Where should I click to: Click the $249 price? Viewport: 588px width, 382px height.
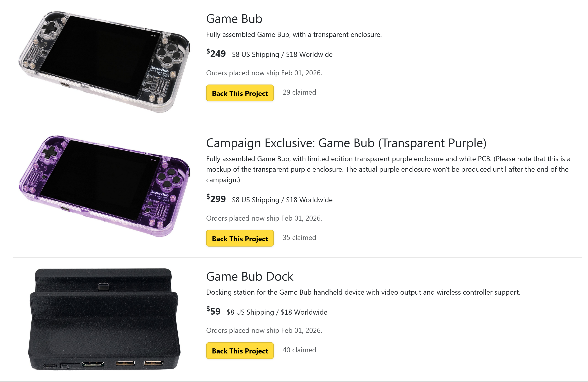tap(216, 53)
